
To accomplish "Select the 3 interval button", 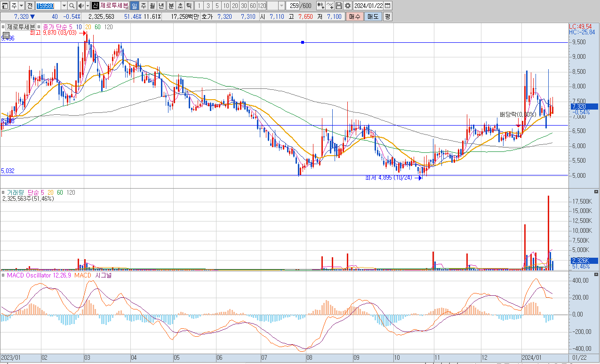I will [x=208, y=6].
